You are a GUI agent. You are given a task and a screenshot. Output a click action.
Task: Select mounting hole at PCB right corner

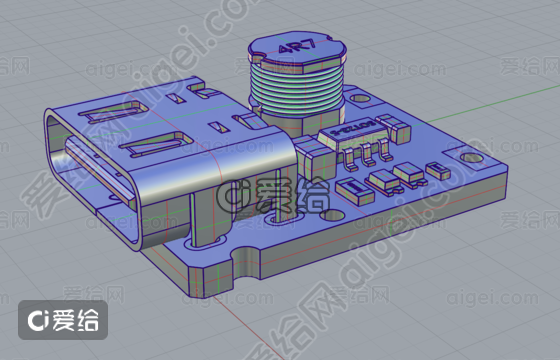click(x=471, y=158)
